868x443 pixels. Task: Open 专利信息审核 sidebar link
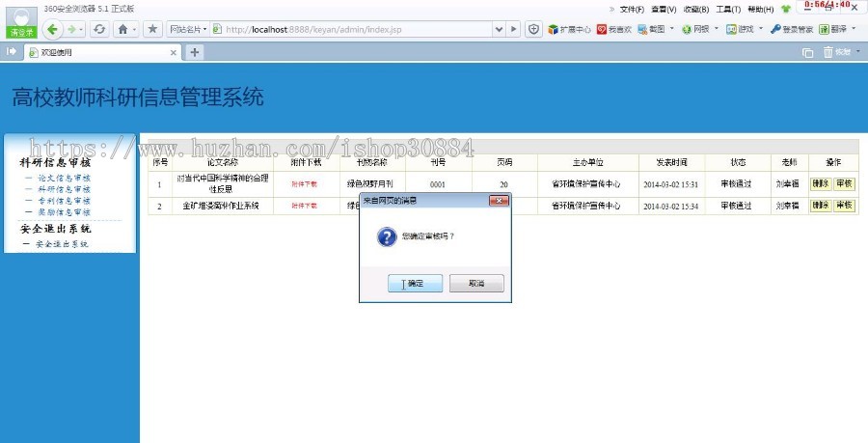coord(64,201)
